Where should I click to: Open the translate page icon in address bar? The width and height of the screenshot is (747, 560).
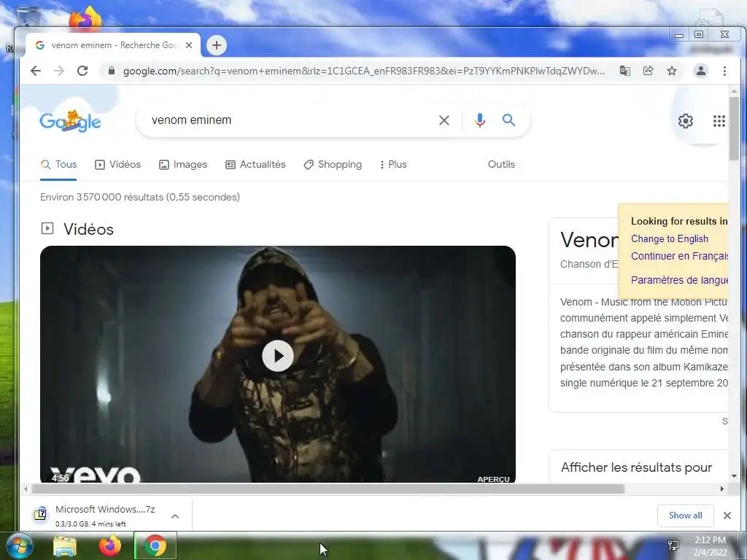pyautogui.click(x=624, y=71)
